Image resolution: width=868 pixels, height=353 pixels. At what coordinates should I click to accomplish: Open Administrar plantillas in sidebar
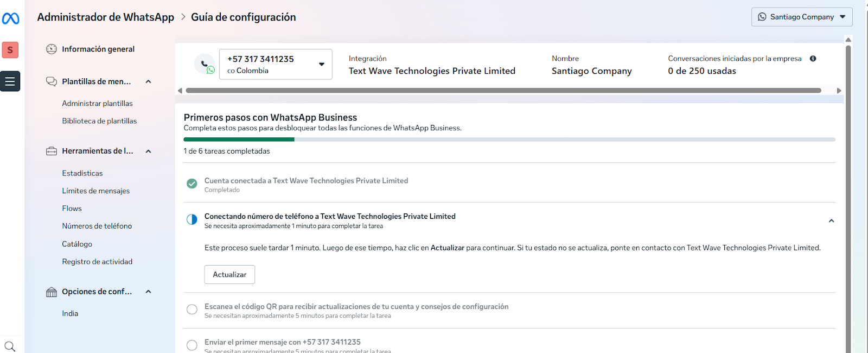click(x=97, y=103)
